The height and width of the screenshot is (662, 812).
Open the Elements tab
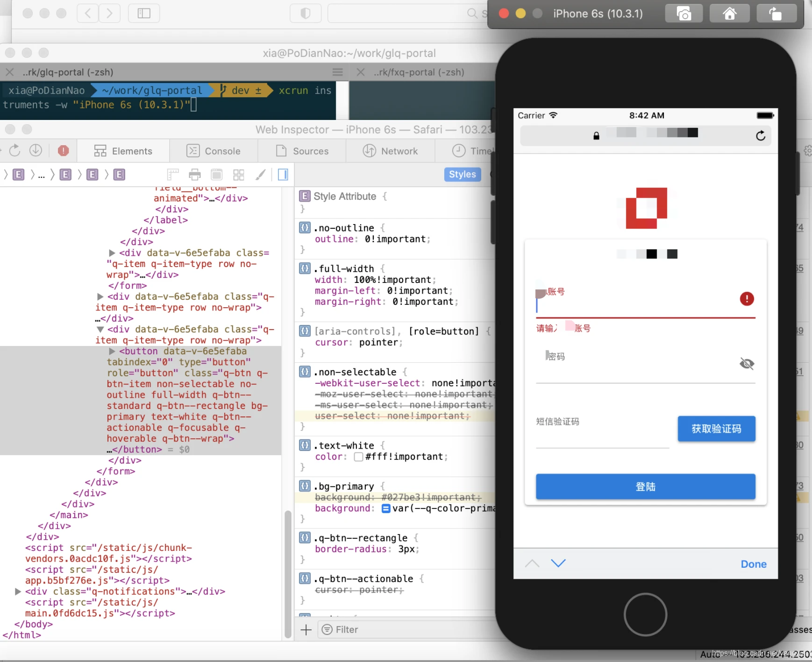coord(123,151)
